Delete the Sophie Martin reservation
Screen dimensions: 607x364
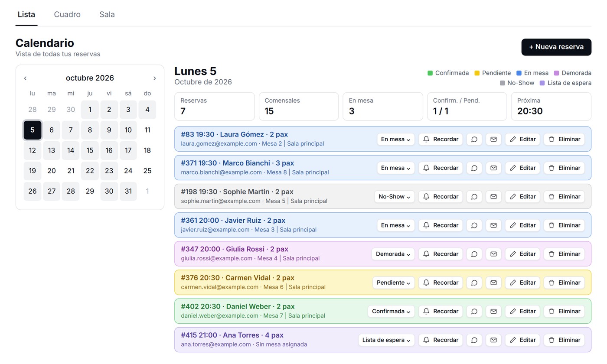point(564,196)
